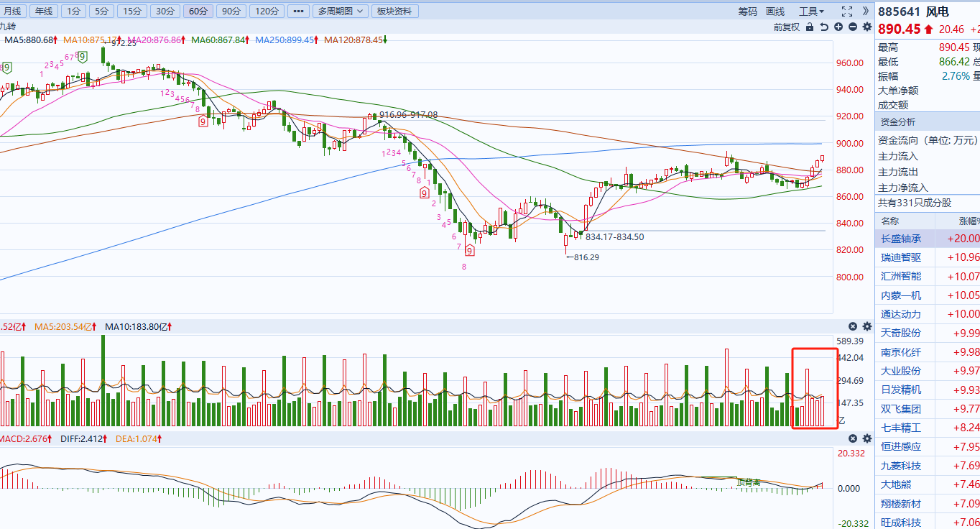Viewport: 980px width, 529px height.
Task: Click the MA5:880.68 indicator label
Action: tap(32, 40)
